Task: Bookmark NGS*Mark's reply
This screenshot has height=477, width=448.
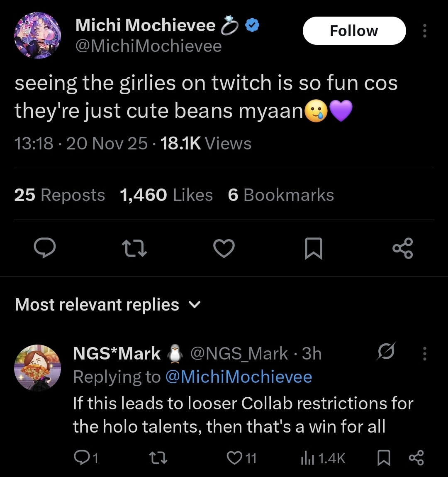Action: (384, 458)
